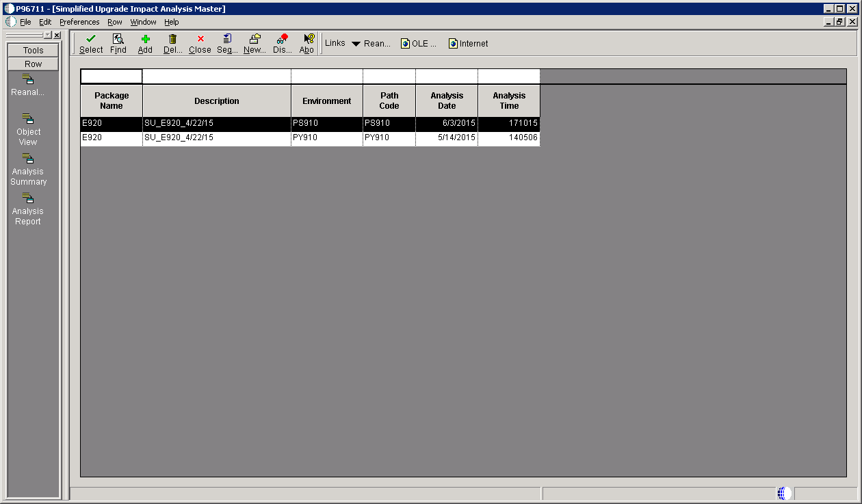Click the Analysis Time filter field
The width and height of the screenshot is (862, 504).
(x=509, y=77)
